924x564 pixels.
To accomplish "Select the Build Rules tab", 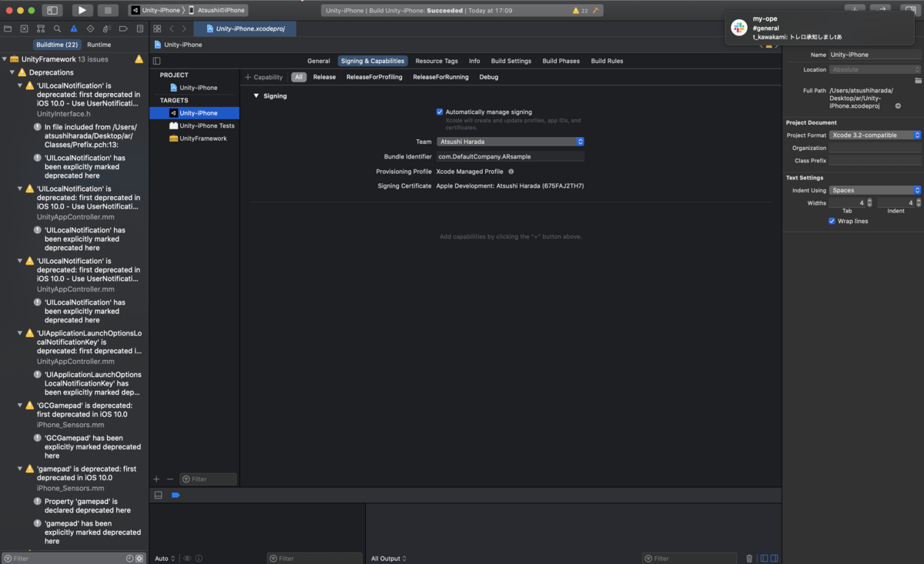I will [x=607, y=61].
